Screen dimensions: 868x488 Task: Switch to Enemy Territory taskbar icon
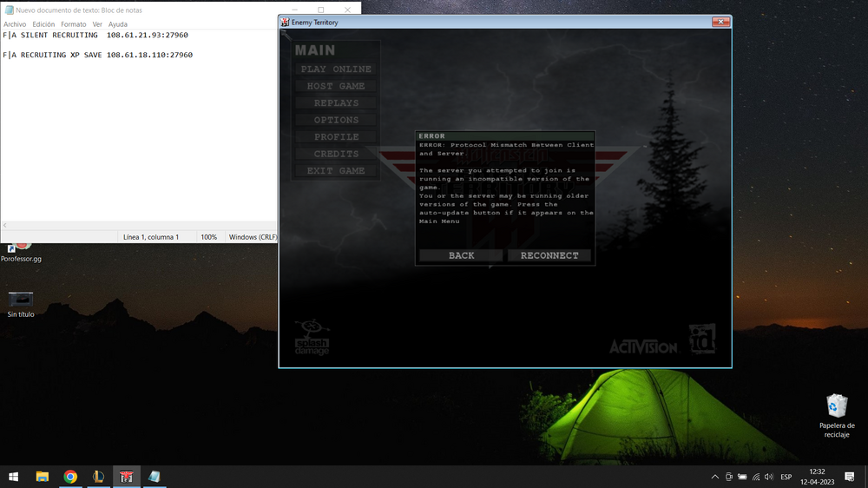(x=126, y=477)
